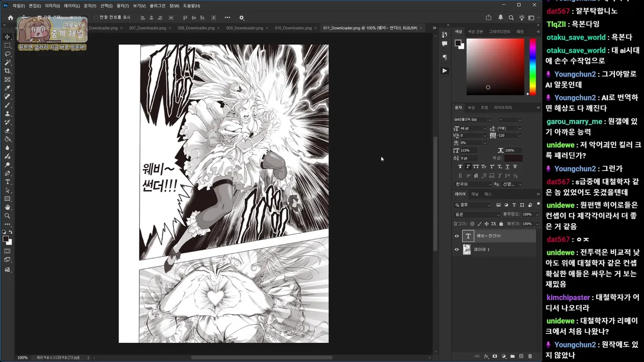This screenshot has width=644, height=362.
Task: Select the Horizontal Type tool
Action: (x=8, y=182)
